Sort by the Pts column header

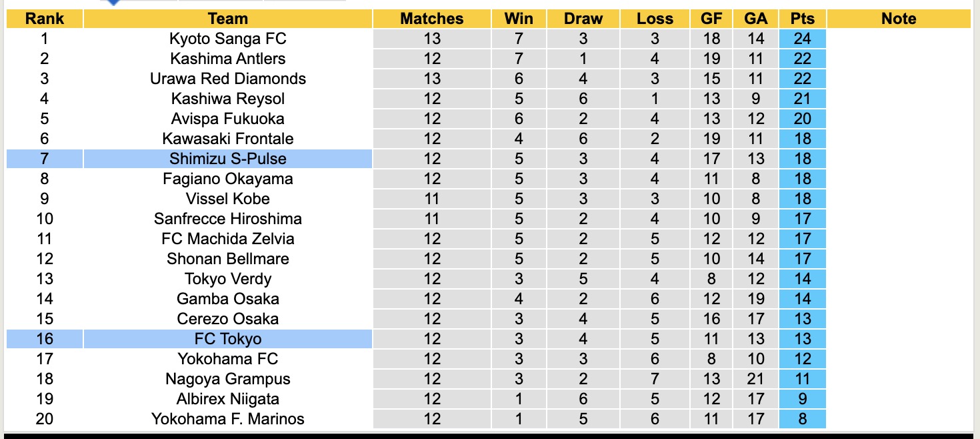[802, 19]
